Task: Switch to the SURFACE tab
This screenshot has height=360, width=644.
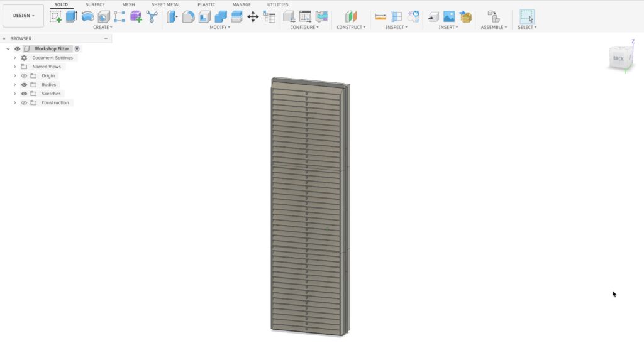Action: click(95, 4)
